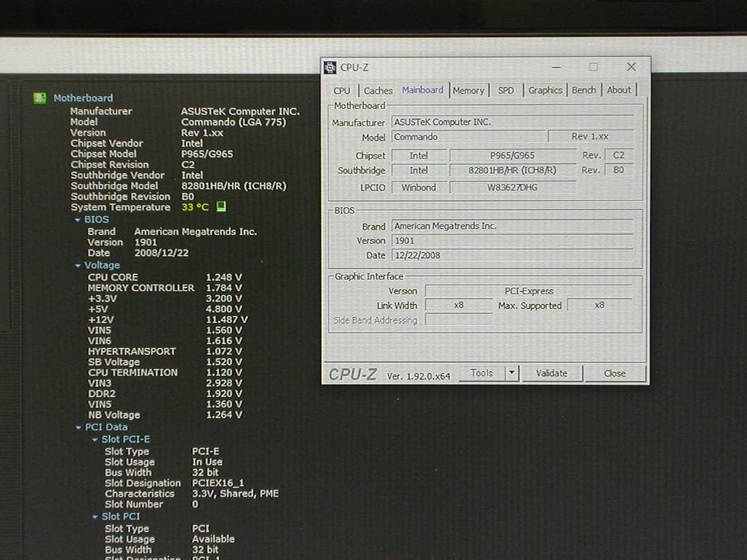Open the Bench tab
Viewport: 747px width, 560px height.
[x=584, y=90]
